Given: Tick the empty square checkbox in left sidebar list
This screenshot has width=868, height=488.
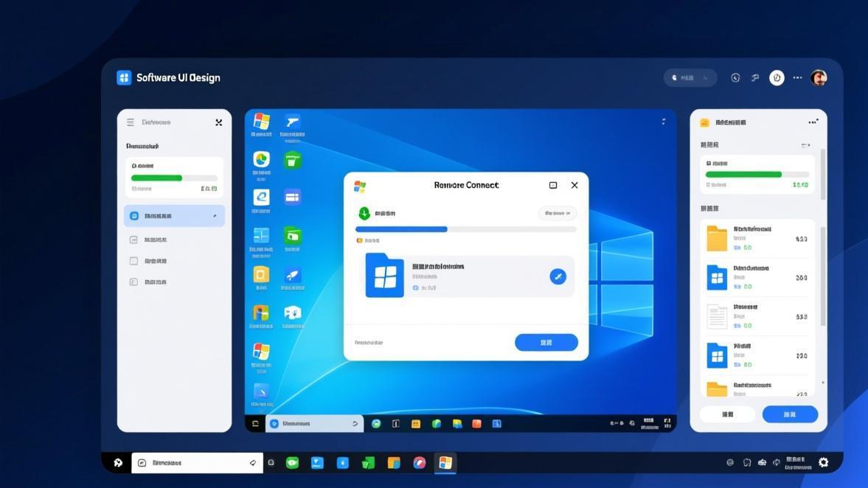Looking at the screenshot, I should click(x=133, y=261).
